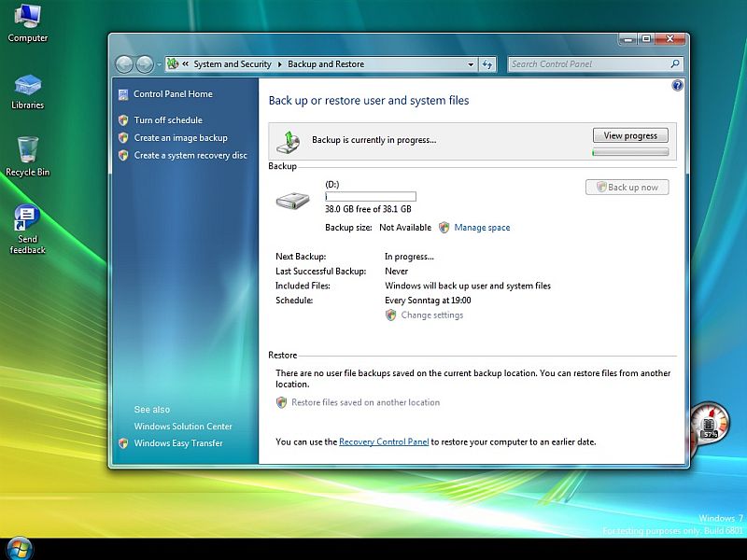This screenshot has height=560, width=747.
Task: Click the Control Panel Home icon
Action: (x=123, y=95)
